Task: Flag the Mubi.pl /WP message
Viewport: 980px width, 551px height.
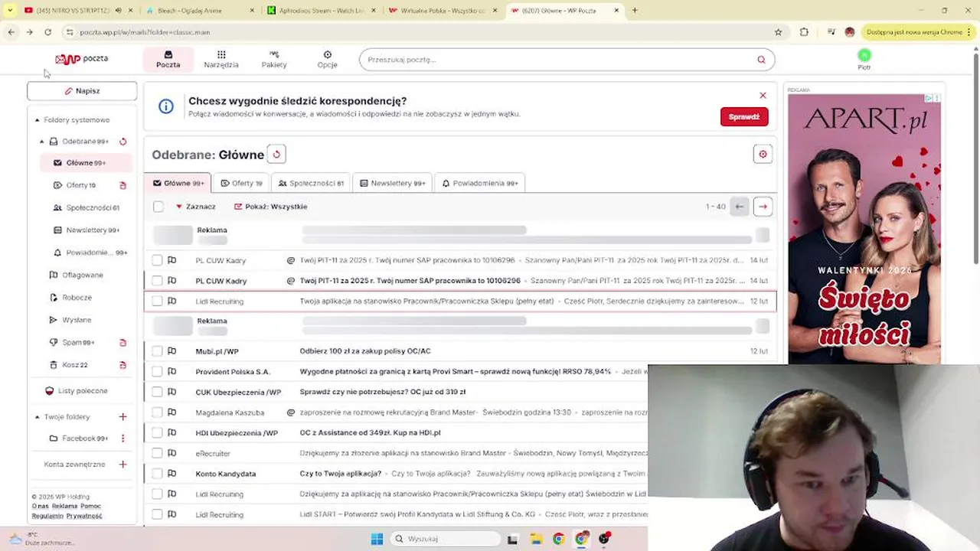Action: (x=171, y=351)
